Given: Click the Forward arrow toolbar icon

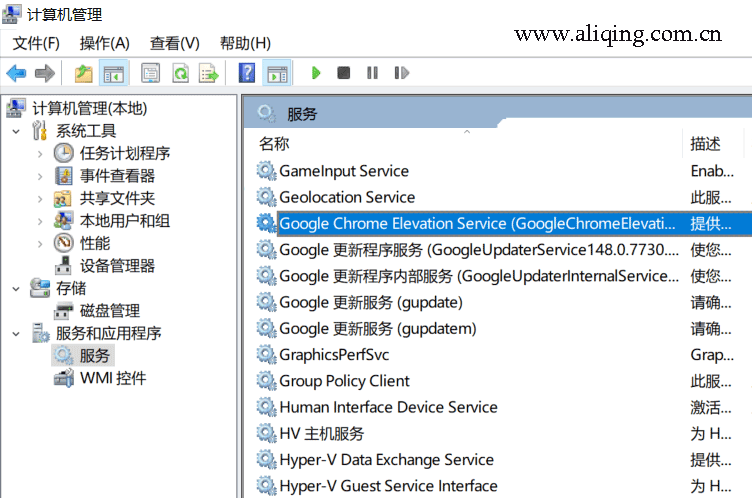Looking at the screenshot, I should (x=45, y=73).
